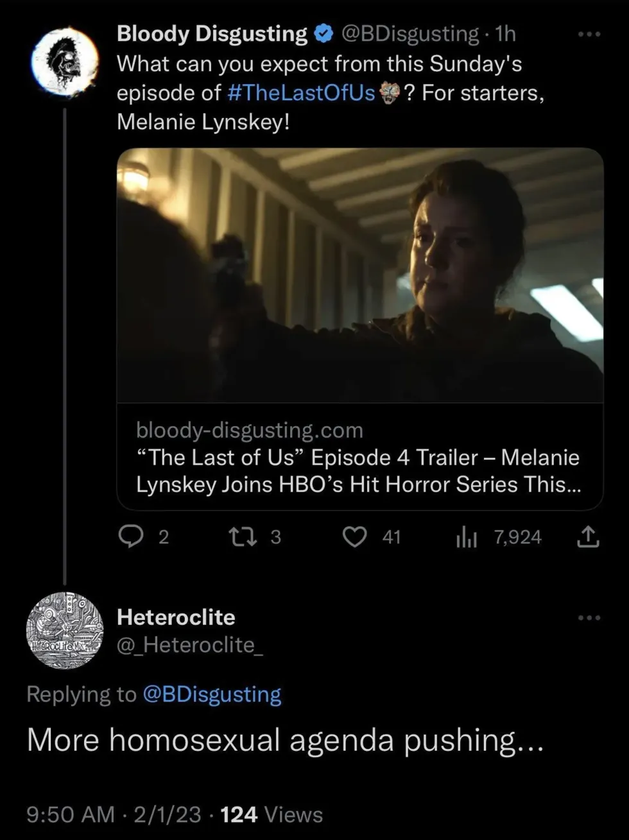
Task: Open more options on Bloody Disgusting tweet
Action: click(589, 34)
